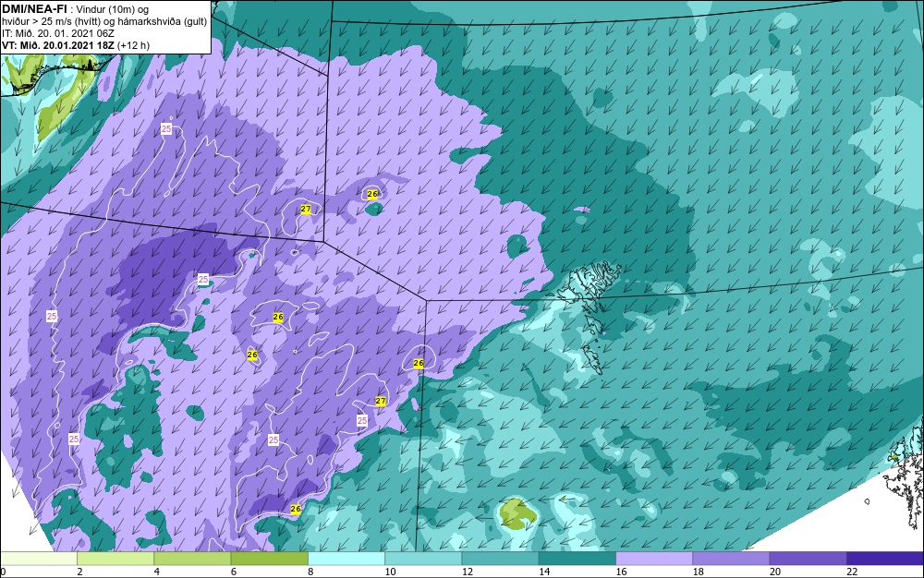Click the '6' value on the color scale
The width and height of the screenshot is (924, 578).
[x=234, y=572]
